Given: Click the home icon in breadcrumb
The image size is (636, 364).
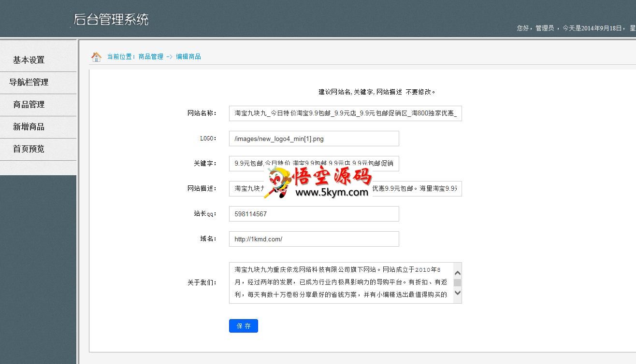Looking at the screenshot, I should click(x=96, y=57).
